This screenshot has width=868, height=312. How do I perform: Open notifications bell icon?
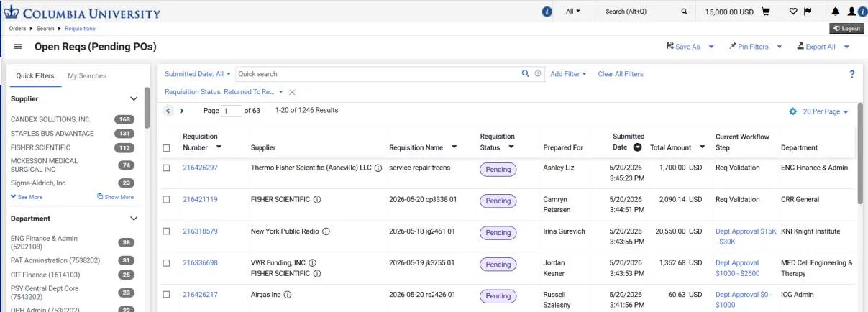(836, 12)
